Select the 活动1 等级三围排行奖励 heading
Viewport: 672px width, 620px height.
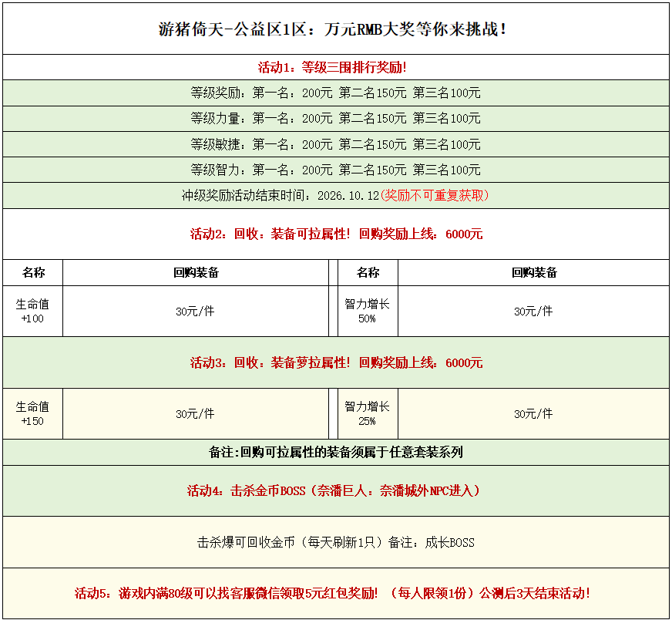pos(333,67)
